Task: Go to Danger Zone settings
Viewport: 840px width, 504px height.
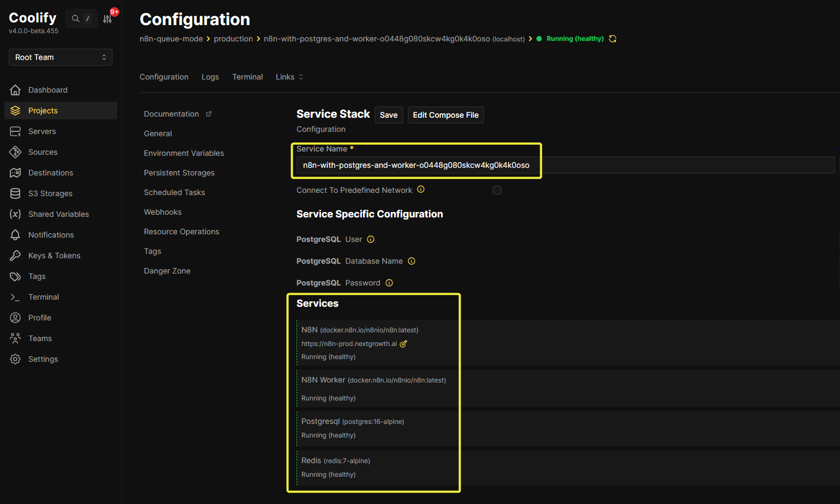Action: 167,271
